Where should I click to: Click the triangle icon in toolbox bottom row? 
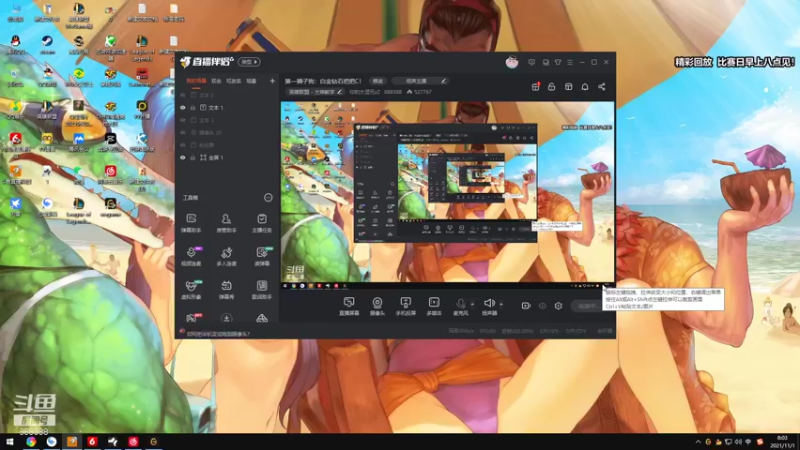[x=262, y=318]
